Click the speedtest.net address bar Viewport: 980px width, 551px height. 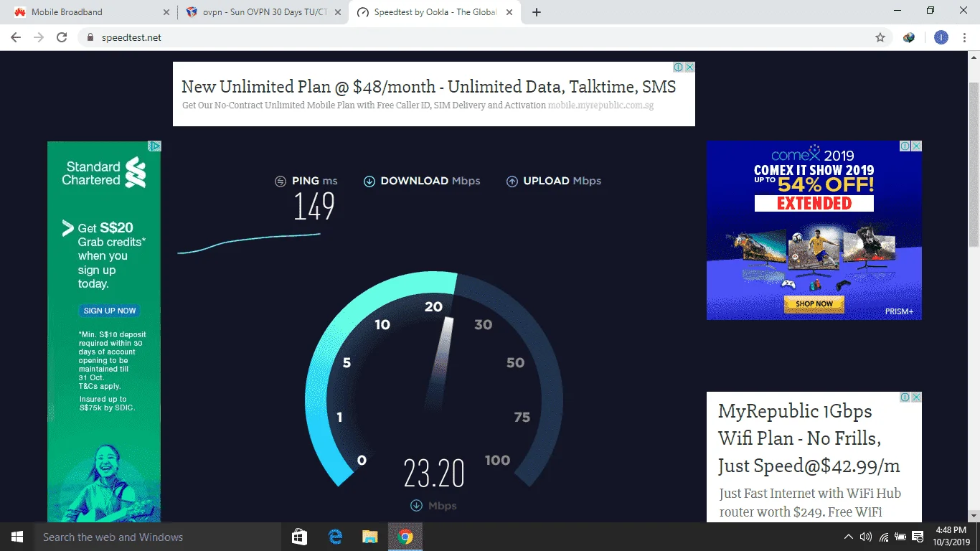point(485,38)
